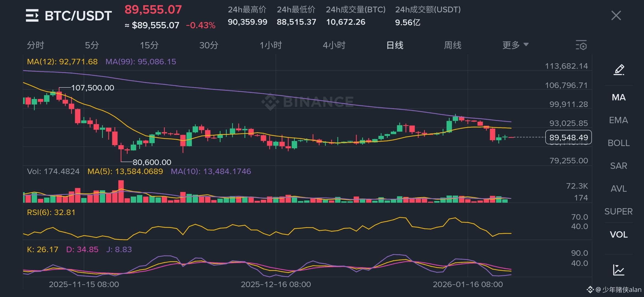Click the current price 89,555.07
This screenshot has height=297, width=644.
tap(153, 10)
